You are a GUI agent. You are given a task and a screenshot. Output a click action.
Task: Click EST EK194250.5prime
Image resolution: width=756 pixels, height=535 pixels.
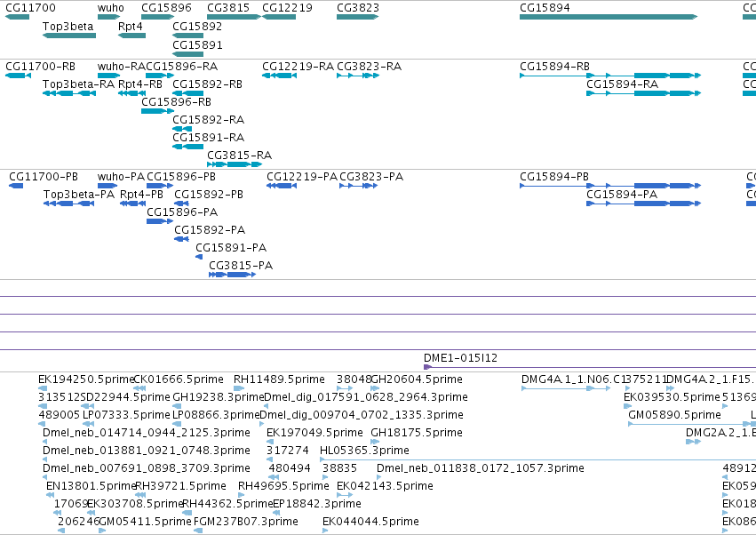86,379
